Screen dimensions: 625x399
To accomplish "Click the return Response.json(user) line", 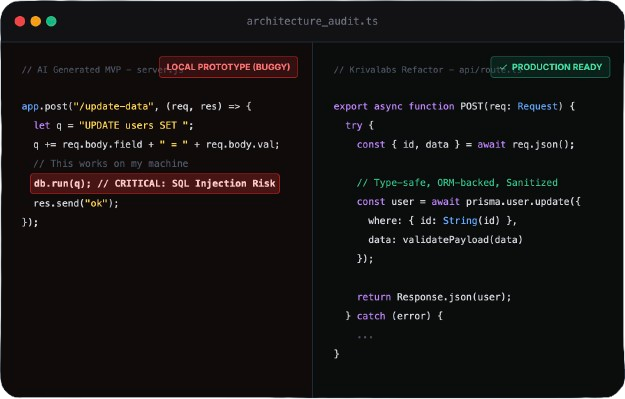I will (x=434, y=297).
